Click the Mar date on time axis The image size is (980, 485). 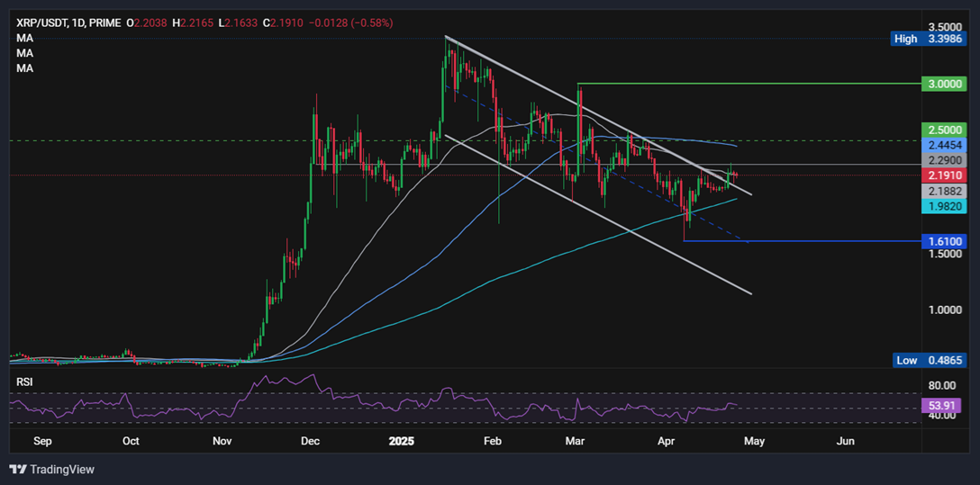pos(575,441)
